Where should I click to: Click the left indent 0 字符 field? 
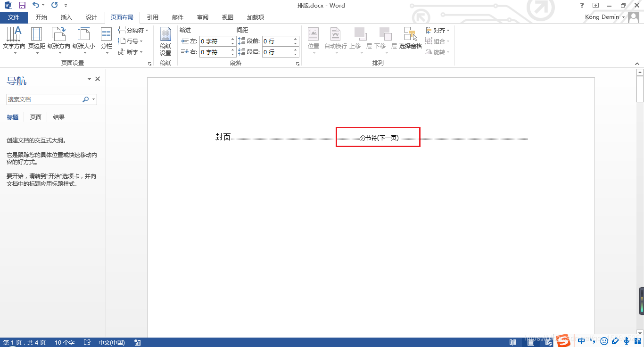[215, 41]
